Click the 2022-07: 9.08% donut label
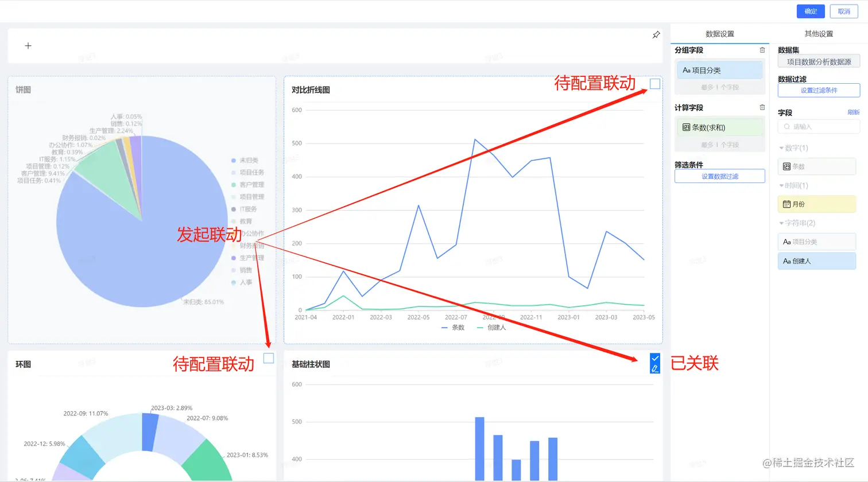Viewport: 868px width, 482px height. 207,418
